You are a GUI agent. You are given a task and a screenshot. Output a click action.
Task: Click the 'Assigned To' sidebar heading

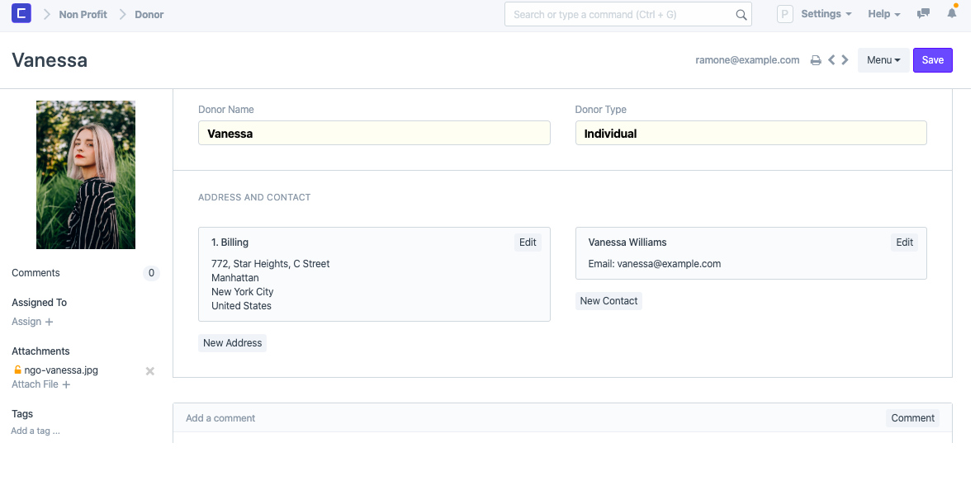pos(39,302)
